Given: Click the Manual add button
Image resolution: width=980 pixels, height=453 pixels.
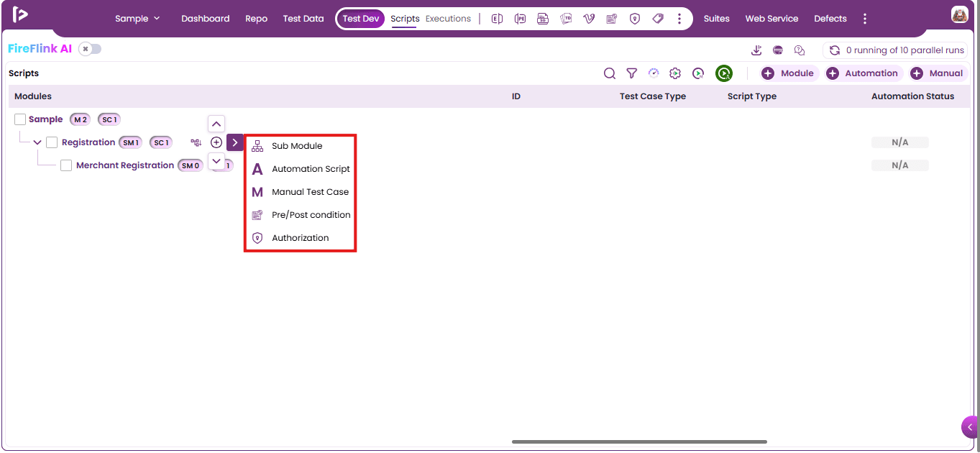Looking at the screenshot, I should click(938, 73).
